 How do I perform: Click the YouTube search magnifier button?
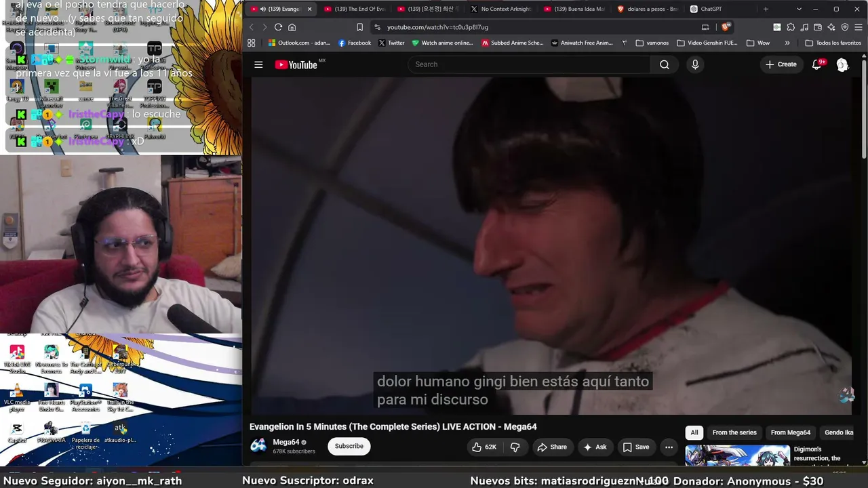pos(665,64)
